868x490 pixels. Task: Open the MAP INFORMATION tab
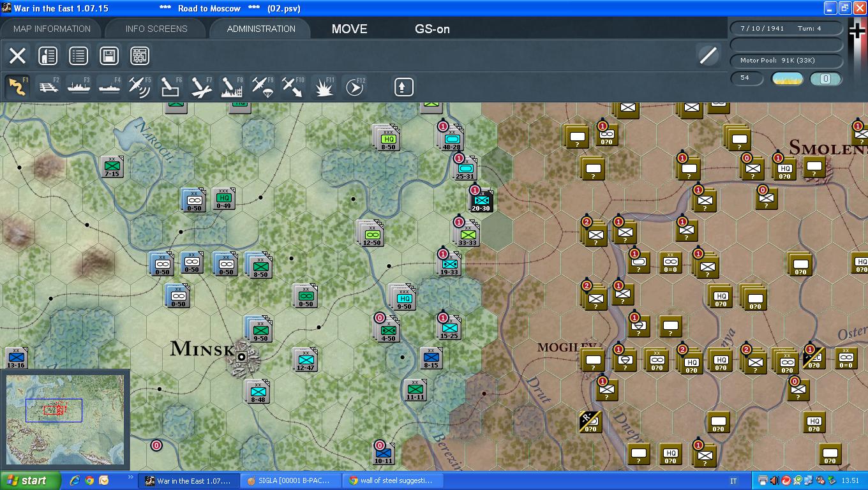52,29
